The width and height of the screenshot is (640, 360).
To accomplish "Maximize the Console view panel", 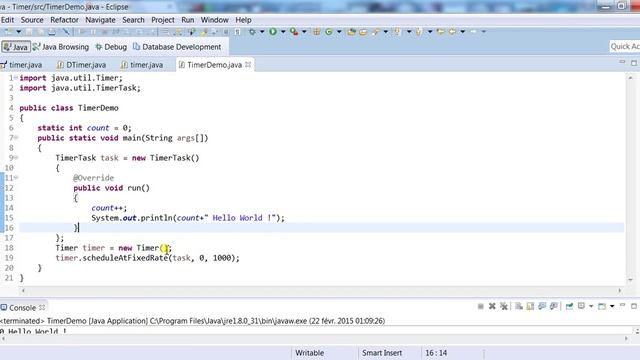I will tap(634, 306).
